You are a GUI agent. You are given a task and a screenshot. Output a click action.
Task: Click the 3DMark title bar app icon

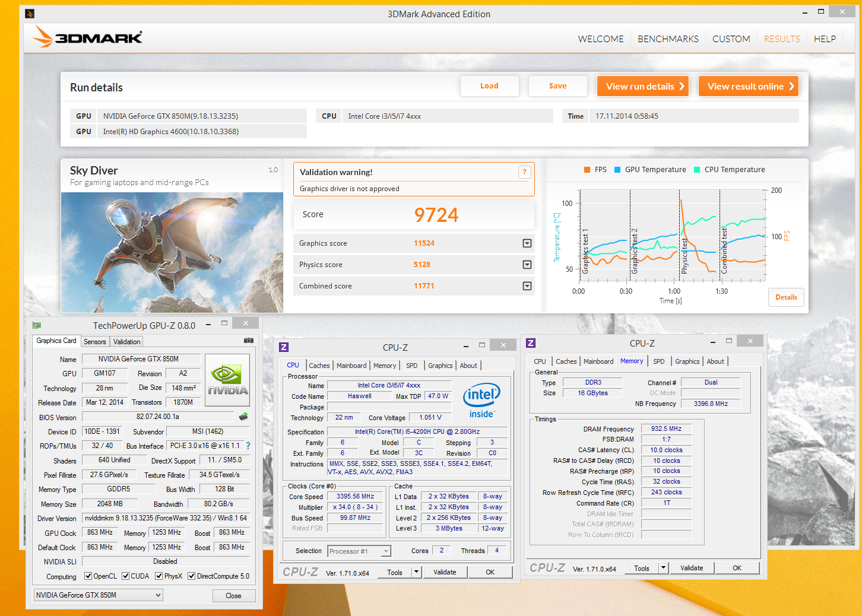pos(30,14)
